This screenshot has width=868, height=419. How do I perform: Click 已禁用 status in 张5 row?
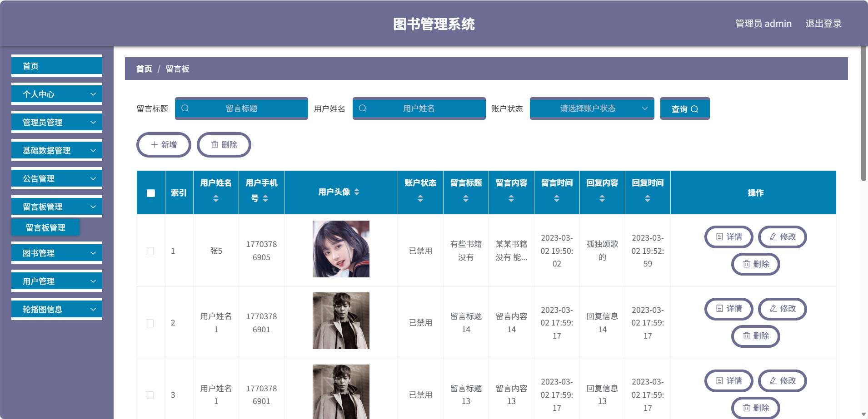click(420, 251)
